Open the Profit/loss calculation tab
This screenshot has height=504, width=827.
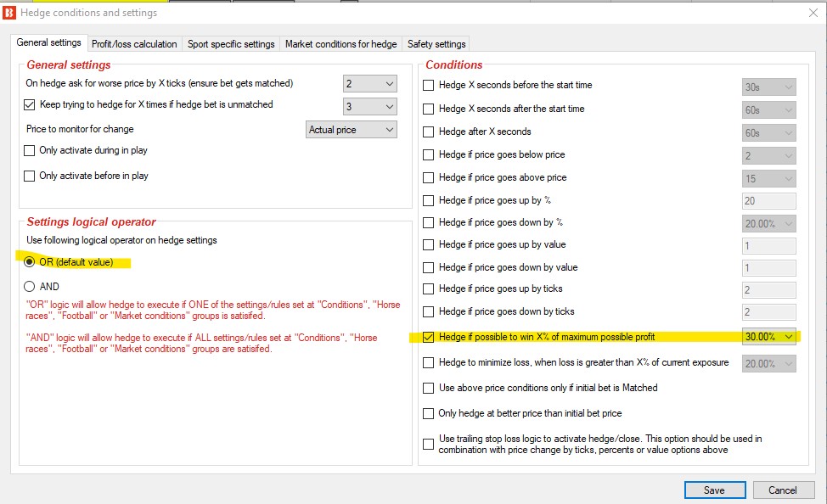[134, 44]
